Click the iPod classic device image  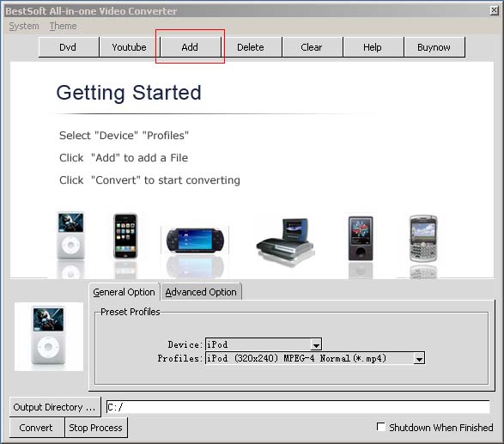[70, 235]
